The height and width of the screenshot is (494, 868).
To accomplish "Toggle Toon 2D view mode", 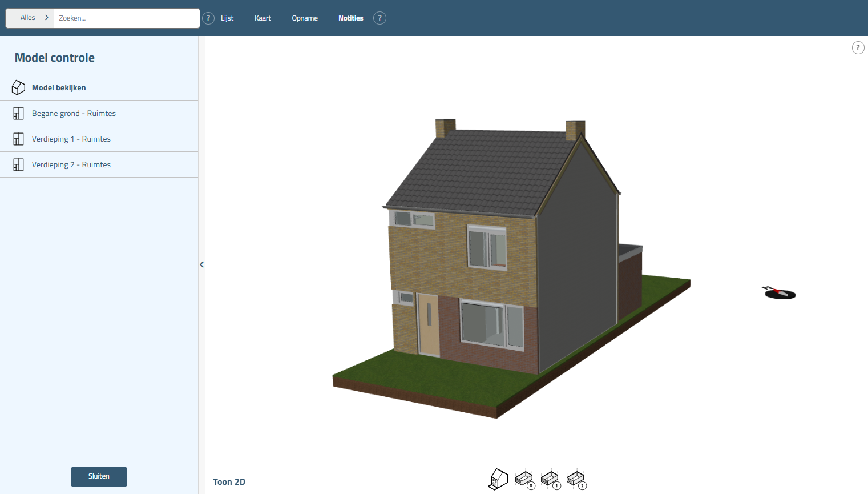I will [x=229, y=482].
